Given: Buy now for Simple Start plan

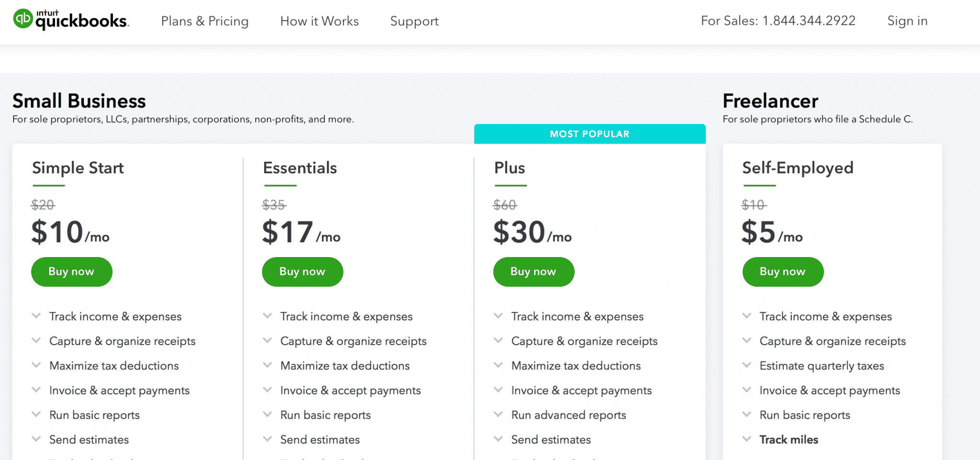Looking at the screenshot, I should click(x=72, y=272).
